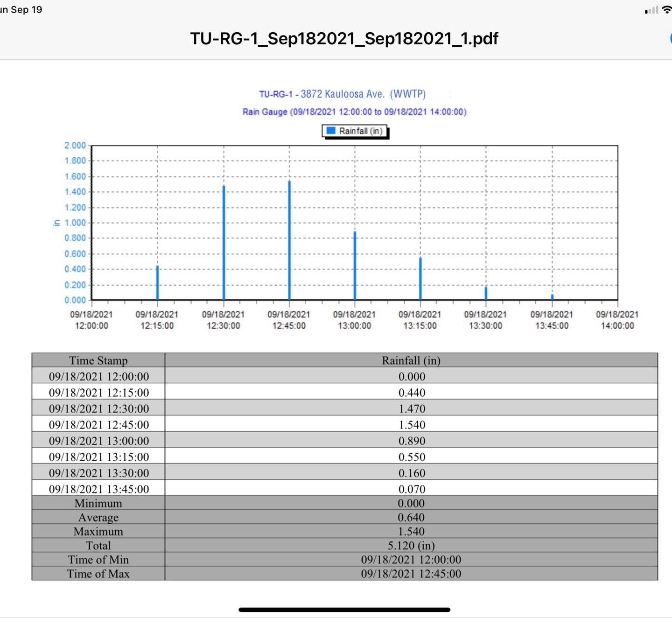Click the chart bar above 12:30:00

coord(224,243)
